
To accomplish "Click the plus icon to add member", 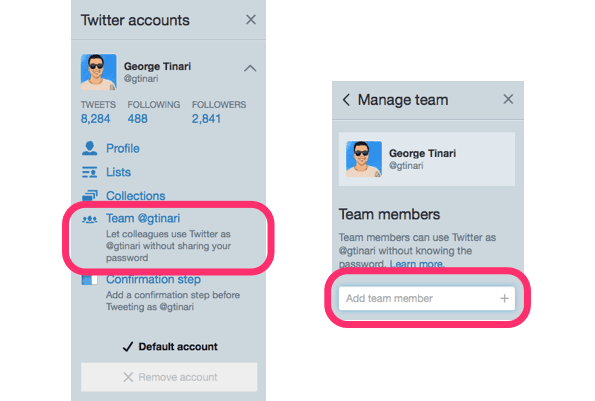I will (504, 299).
